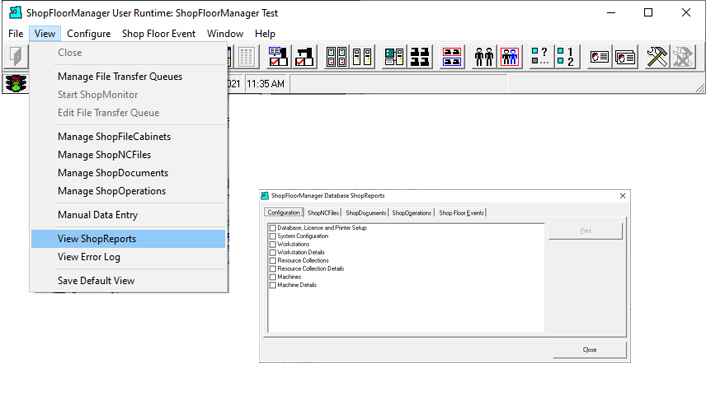Choose Manage File Transfer Queues
Viewport: 706px width, 397px height.
point(128,77)
